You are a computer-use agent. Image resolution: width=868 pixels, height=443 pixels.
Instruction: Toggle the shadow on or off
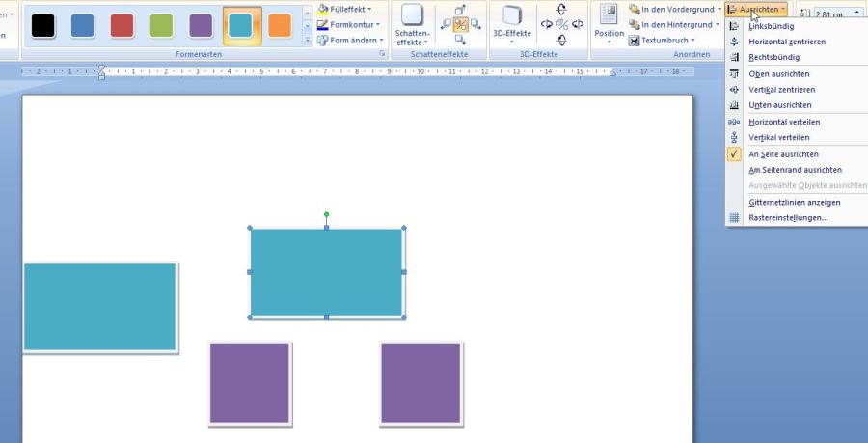click(461, 24)
